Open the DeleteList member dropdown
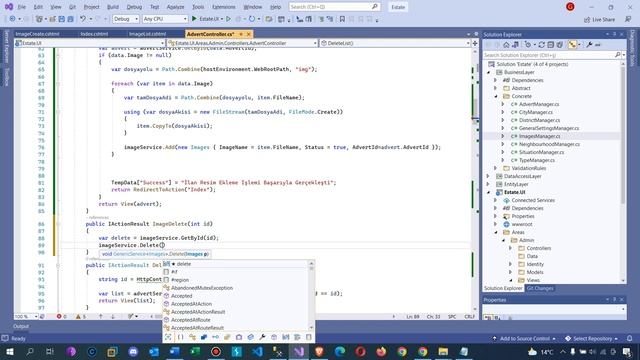This screenshot has height=360, width=640. pyautogui.click(x=395, y=43)
